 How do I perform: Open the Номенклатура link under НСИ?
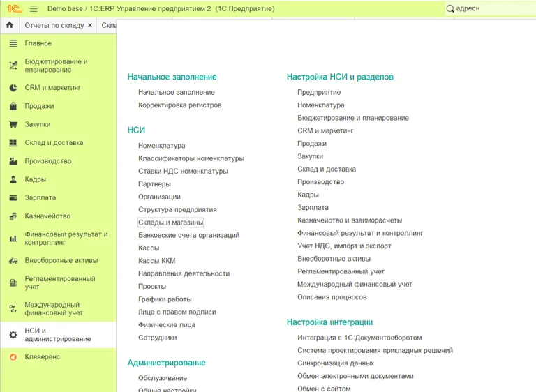coord(161,146)
